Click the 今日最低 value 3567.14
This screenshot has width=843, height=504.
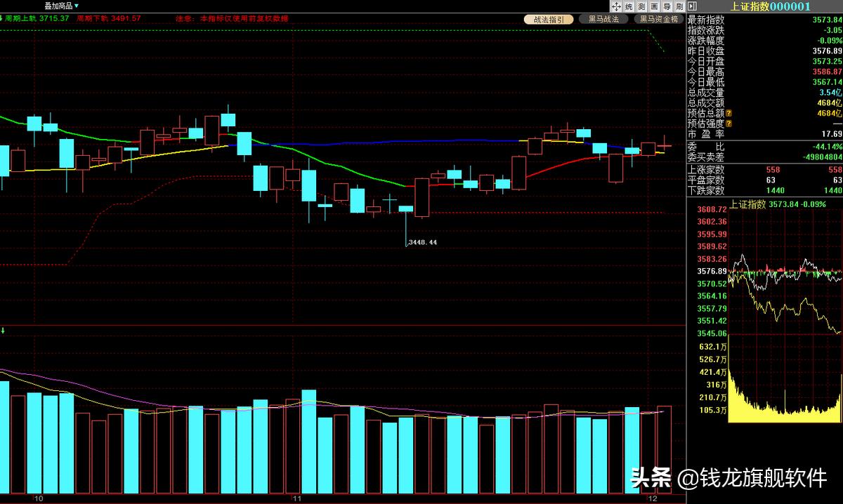[826, 82]
